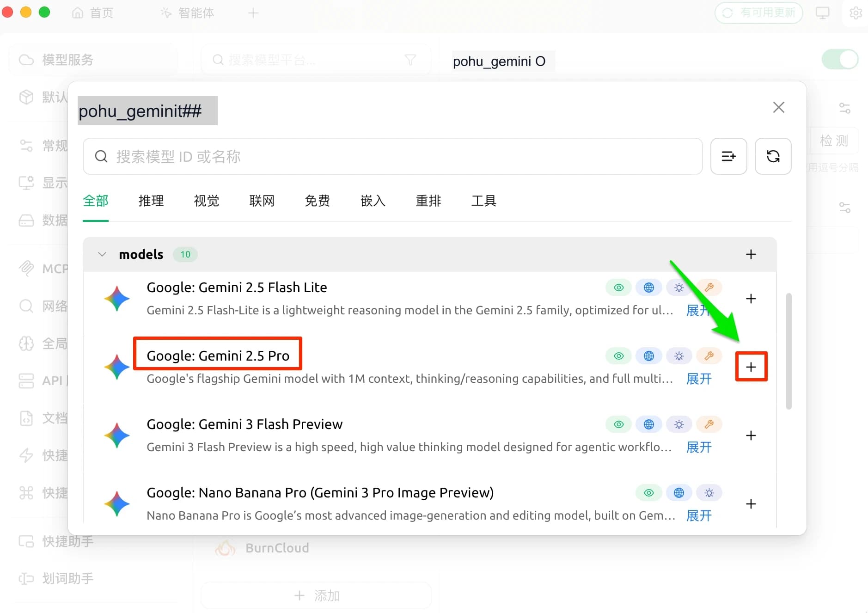Click the Nano Banana Pro logo

(117, 504)
